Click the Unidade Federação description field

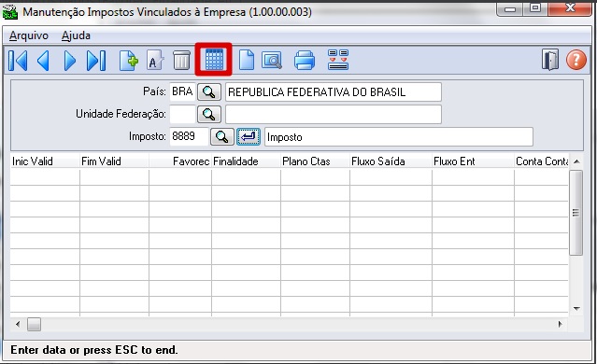pos(334,114)
